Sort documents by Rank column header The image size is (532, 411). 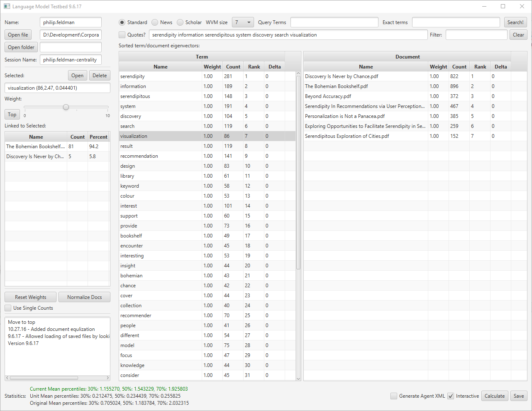[480, 67]
